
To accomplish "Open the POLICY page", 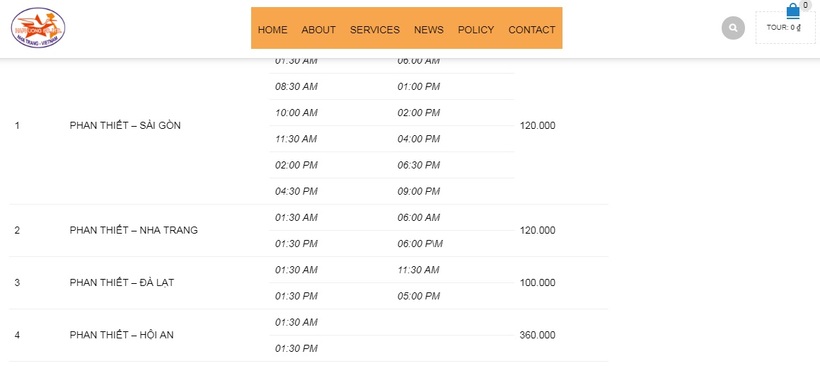I will pos(476,30).
